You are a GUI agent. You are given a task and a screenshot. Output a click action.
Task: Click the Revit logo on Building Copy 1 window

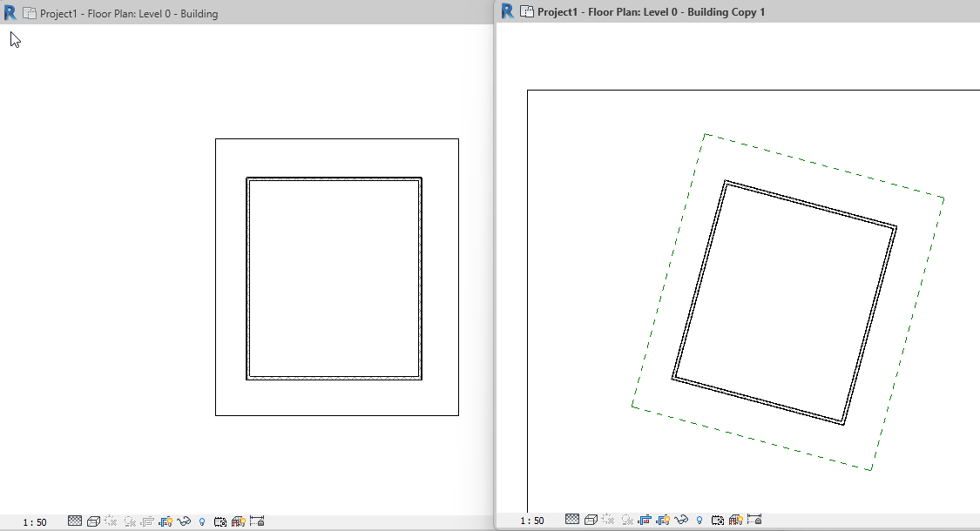pos(506,12)
